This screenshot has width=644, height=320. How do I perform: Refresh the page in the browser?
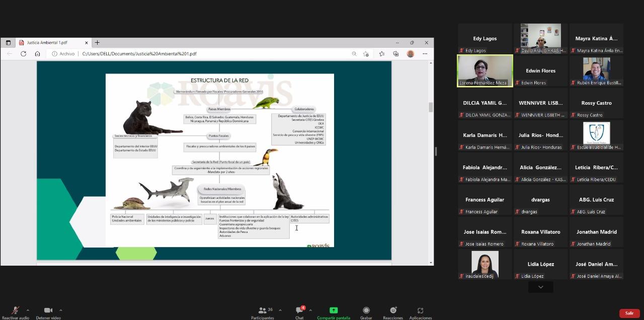pyautogui.click(x=23, y=54)
